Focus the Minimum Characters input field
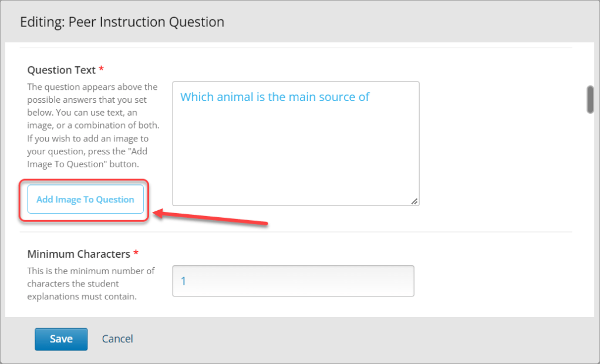Screen dimensions: 600x364 tap(293, 281)
